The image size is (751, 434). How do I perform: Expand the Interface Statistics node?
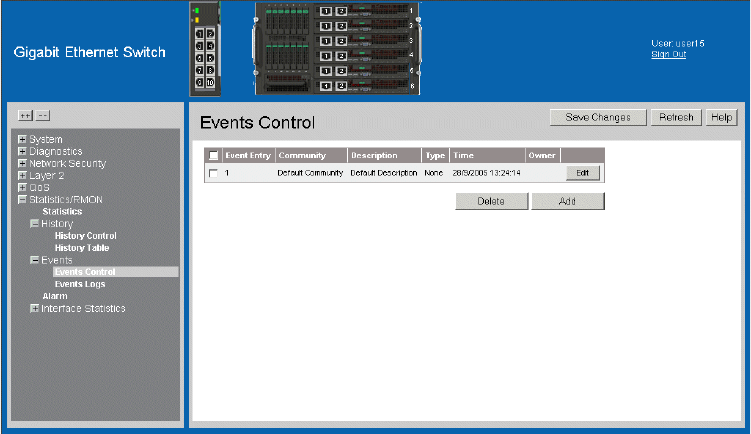[34, 308]
